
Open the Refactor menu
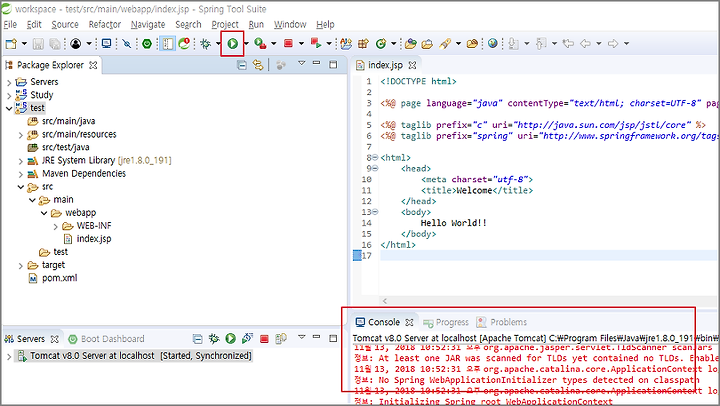[x=105, y=24]
